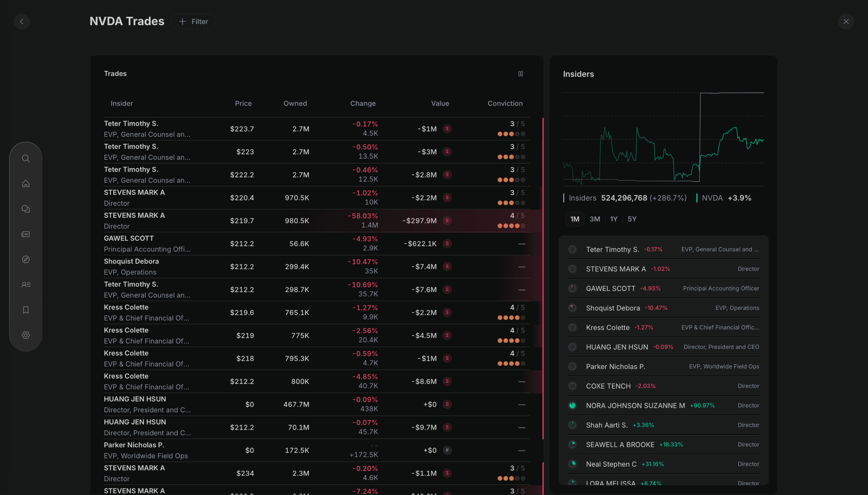Sort trades by the Conviction column header

point(505,103)
